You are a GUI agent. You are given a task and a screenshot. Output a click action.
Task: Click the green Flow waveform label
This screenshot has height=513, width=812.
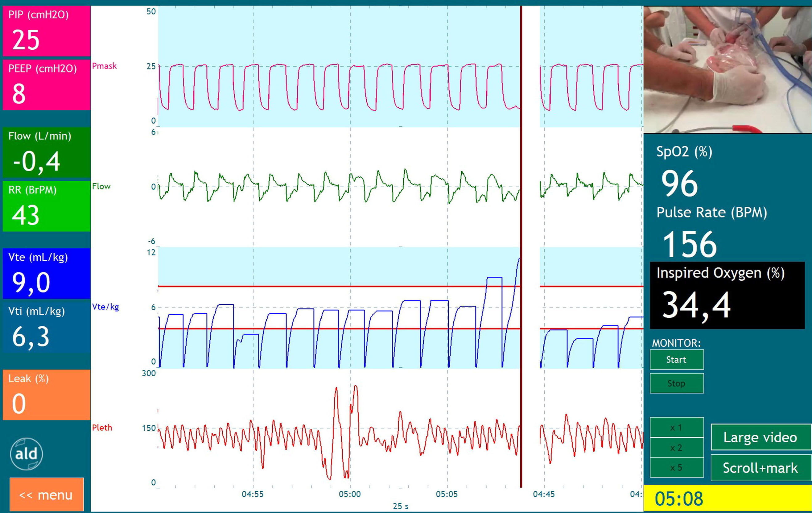coord(101,186)
